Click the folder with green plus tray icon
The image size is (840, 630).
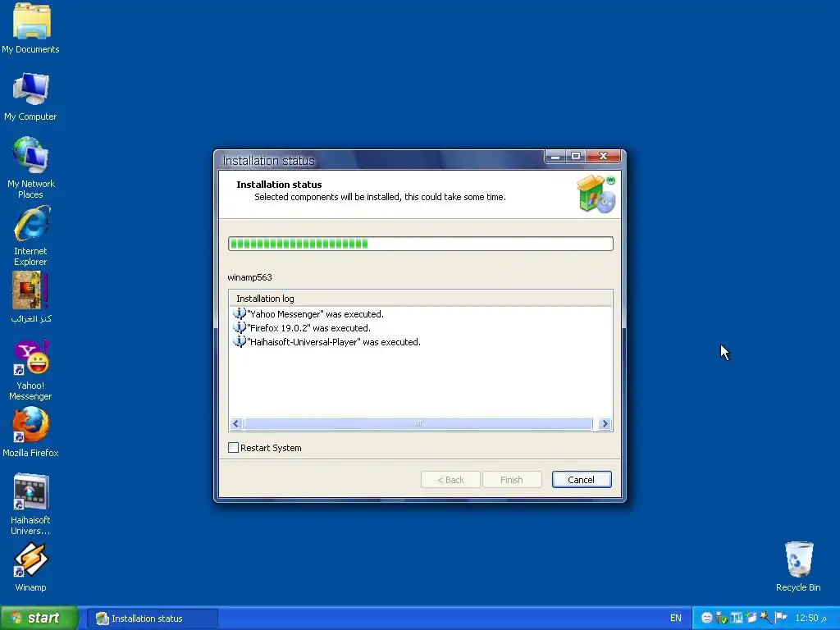pyautogui.click(x=751, y=618)
